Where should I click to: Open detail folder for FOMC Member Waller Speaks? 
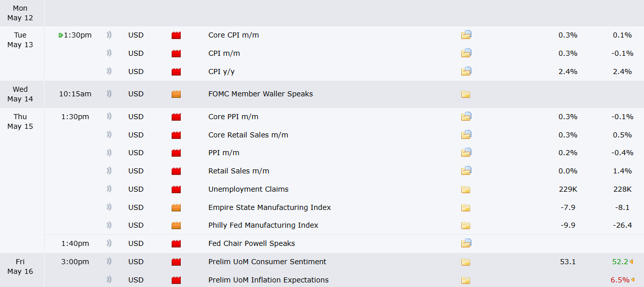[466, 94]
